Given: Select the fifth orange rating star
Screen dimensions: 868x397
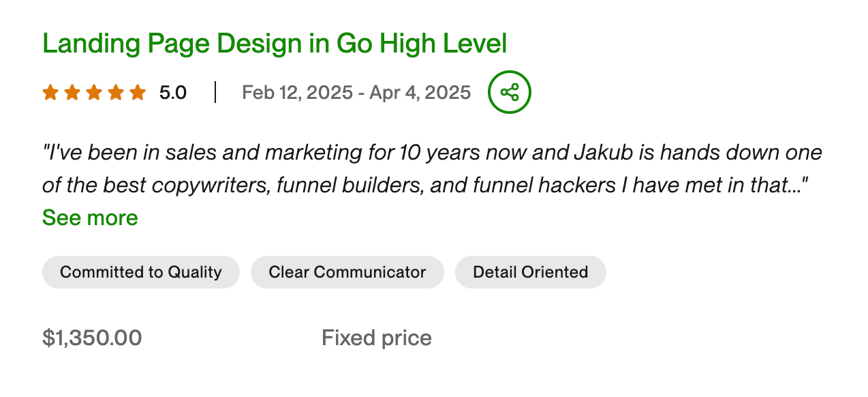Looking at the screenshot, I should point(138,92).
